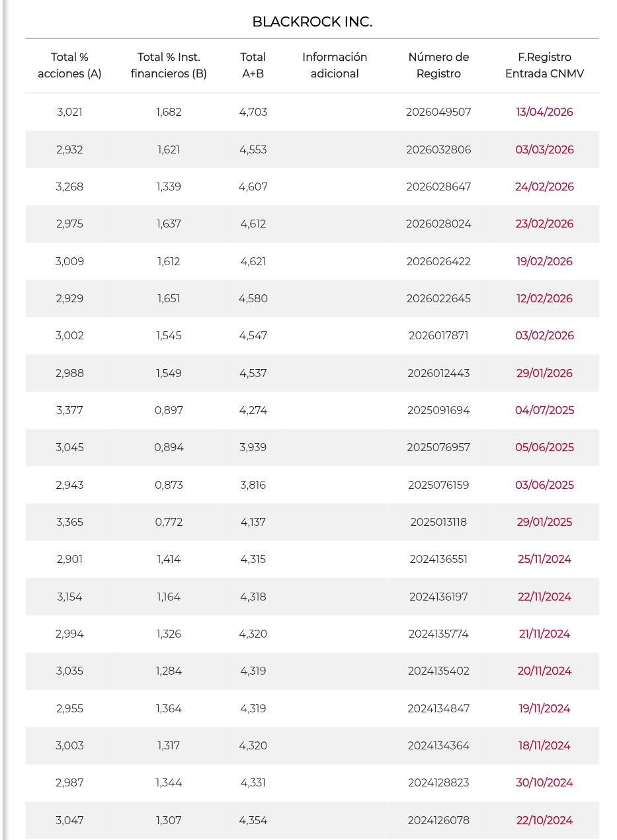The image size is (617, 840).
Task: Click the 30/10/2024 date link
Action: pyautogui.click(x=544, y=782)
